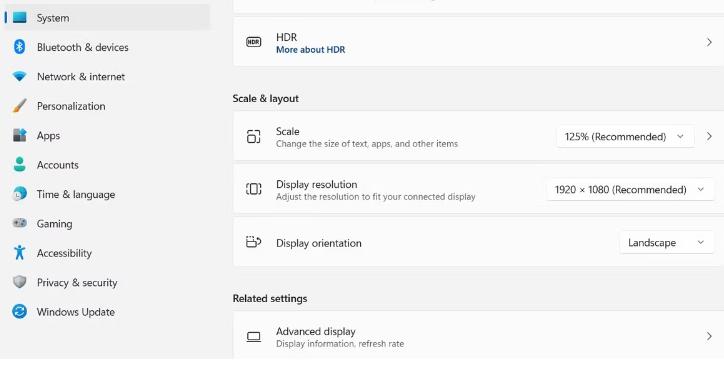Click the Advanced display monitor icon

pyautogui.click(x=253, y=337)
